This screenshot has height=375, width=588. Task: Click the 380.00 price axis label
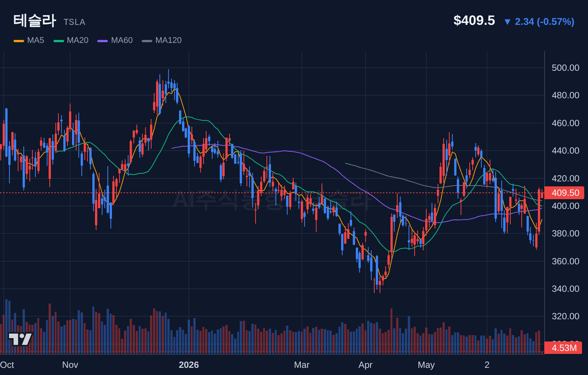tap(565, 233)
